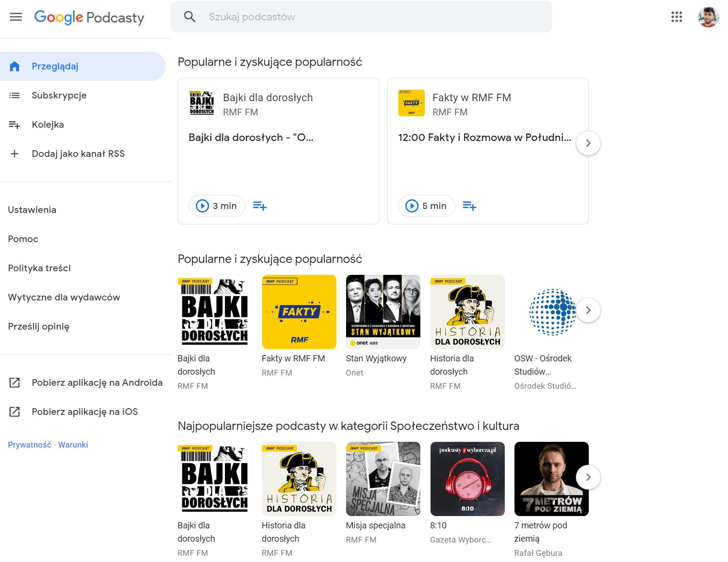Viewport: 728px width, 562px height.
Task: Click the Onet publisher label
Action: pyautogui.click(x=354, y=372)
